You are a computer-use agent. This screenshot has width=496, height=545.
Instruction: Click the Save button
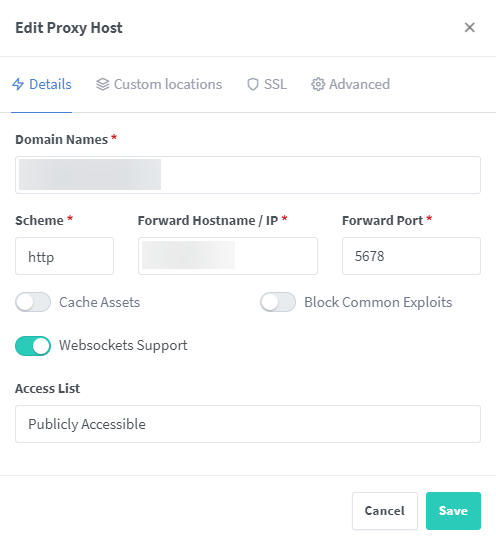coord(453,511)
